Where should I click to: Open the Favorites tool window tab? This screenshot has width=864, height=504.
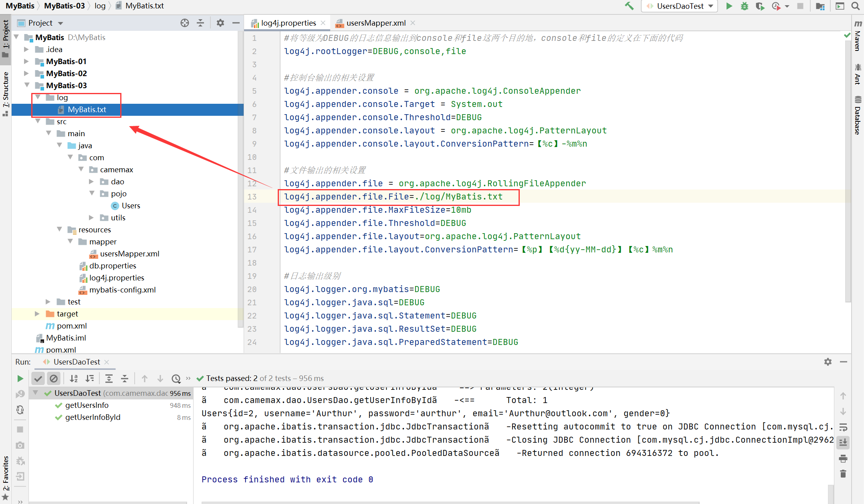(6, 478)
